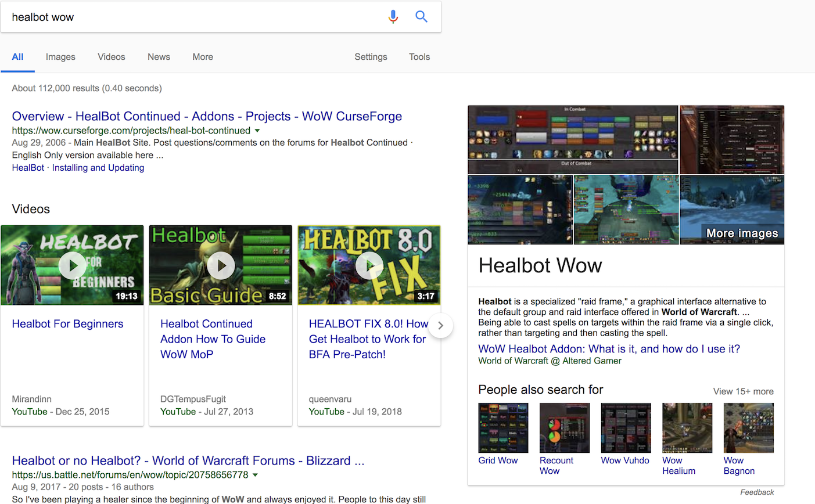Click the Mirandinn uploader name

pyautogui.click(x=31, y=399)
